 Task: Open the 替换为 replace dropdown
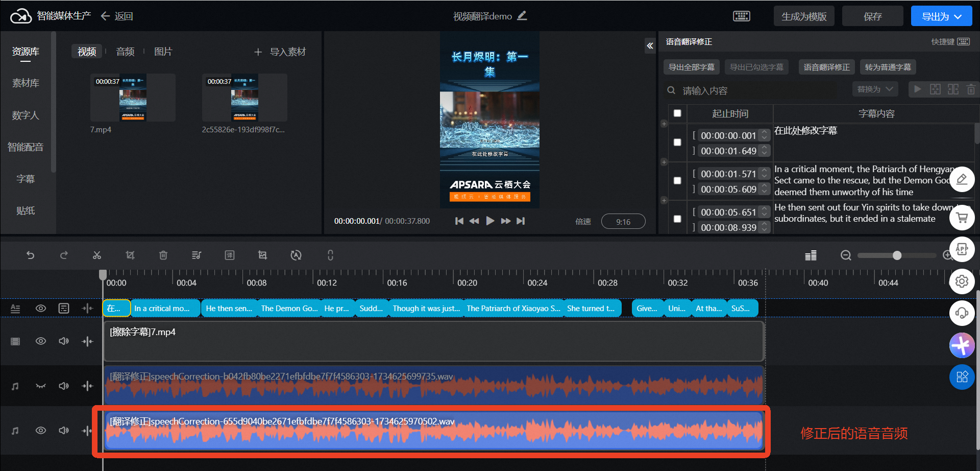[x=875, y=89]
